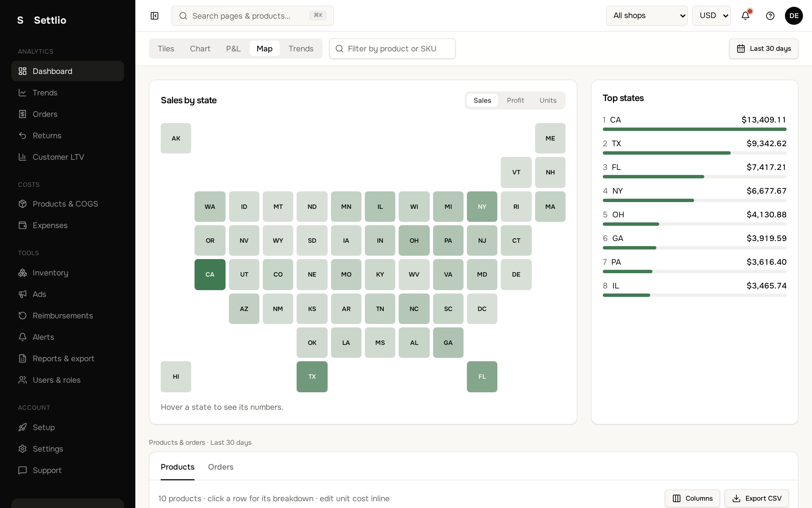The width and height of the screenshot is (812, 508).
Task: Open the DE user avatar menu
Action: pos(794,16)
